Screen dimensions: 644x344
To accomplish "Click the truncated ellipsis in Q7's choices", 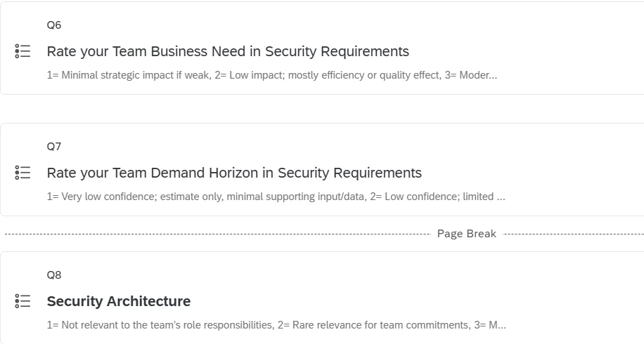I will point(501,197).
